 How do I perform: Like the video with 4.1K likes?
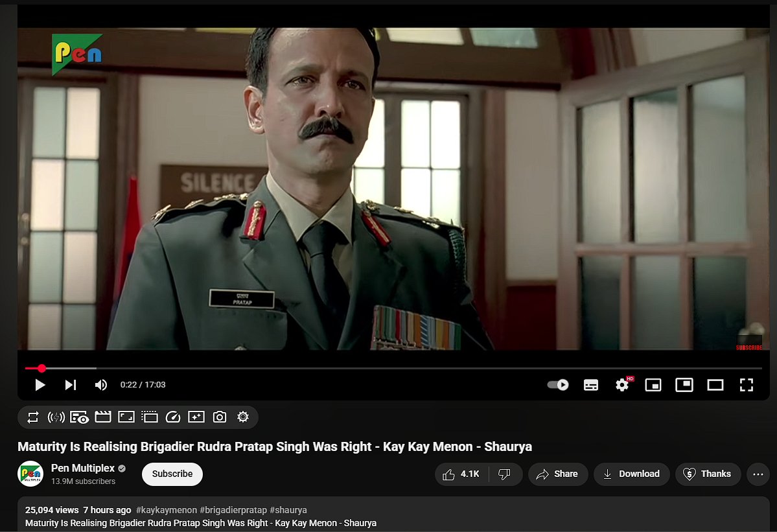pos(461,474)
